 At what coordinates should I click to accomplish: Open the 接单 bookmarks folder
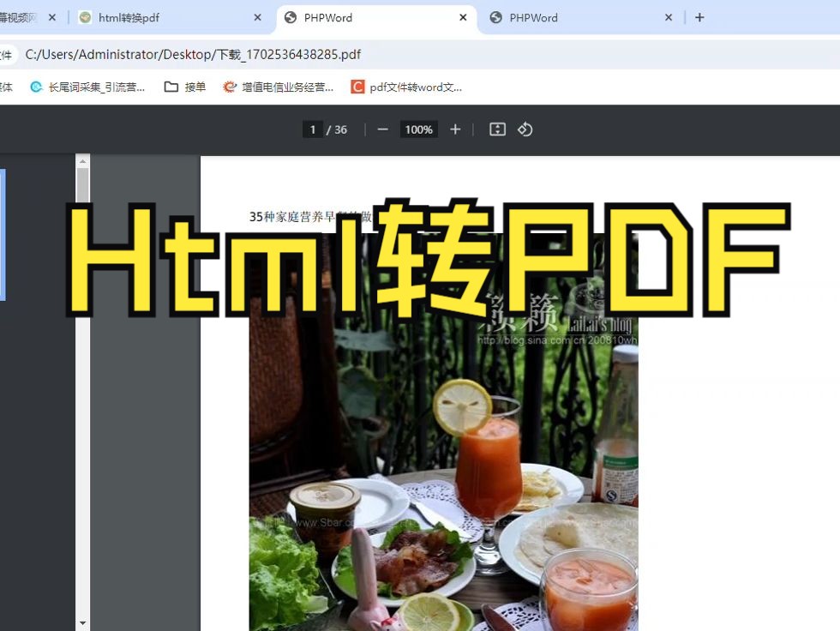[184, 87]
